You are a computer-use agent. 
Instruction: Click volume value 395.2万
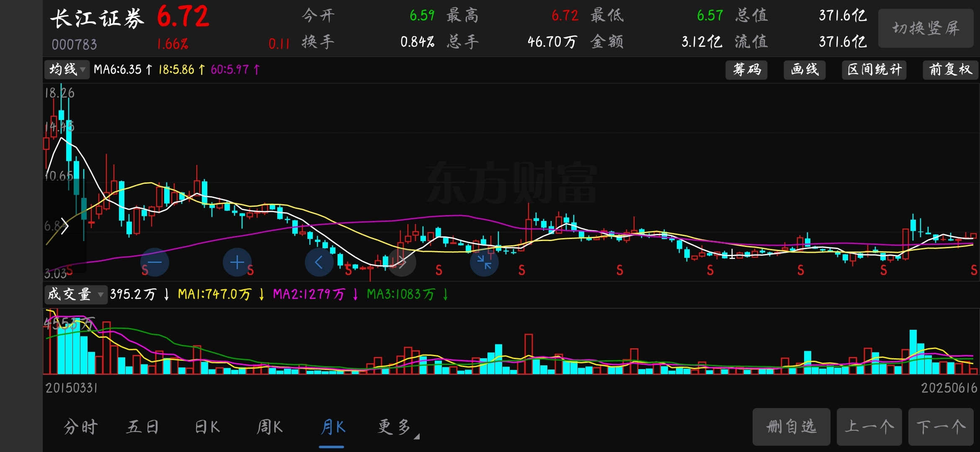pos(133,294)
